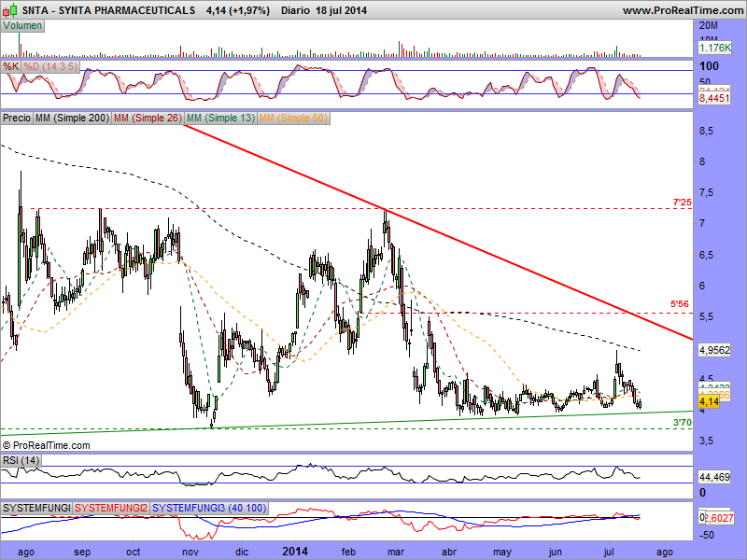Click the 7'25 resistance level label

682,203
